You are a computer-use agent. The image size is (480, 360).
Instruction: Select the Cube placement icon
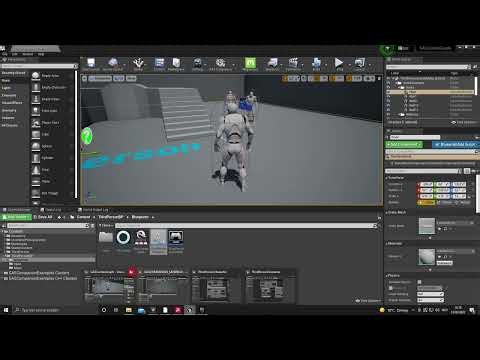(36, 134)
